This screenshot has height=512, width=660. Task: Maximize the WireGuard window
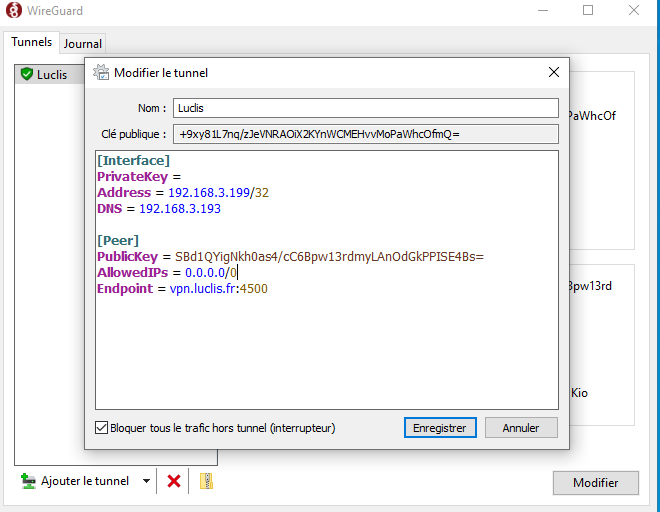coord(588,10)
